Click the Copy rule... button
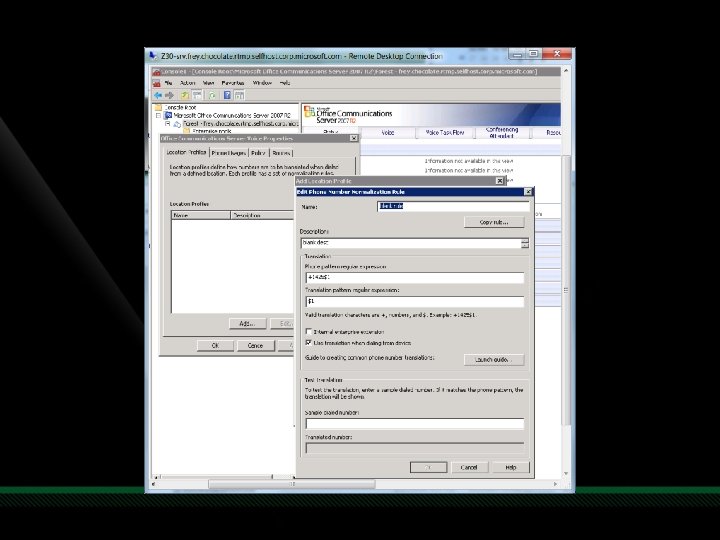Image resolution: width=720 pixels, height=540 pixels. (x=494, y=222)
